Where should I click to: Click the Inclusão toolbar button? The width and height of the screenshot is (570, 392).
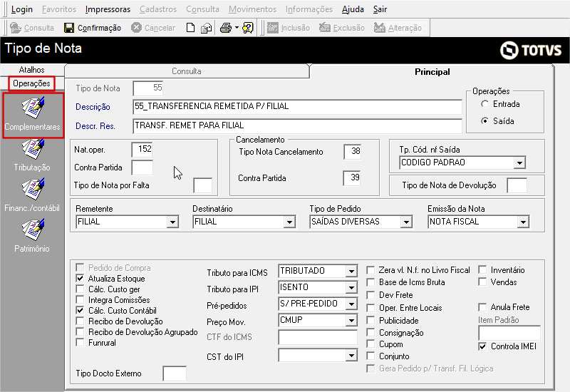point(289,28)
